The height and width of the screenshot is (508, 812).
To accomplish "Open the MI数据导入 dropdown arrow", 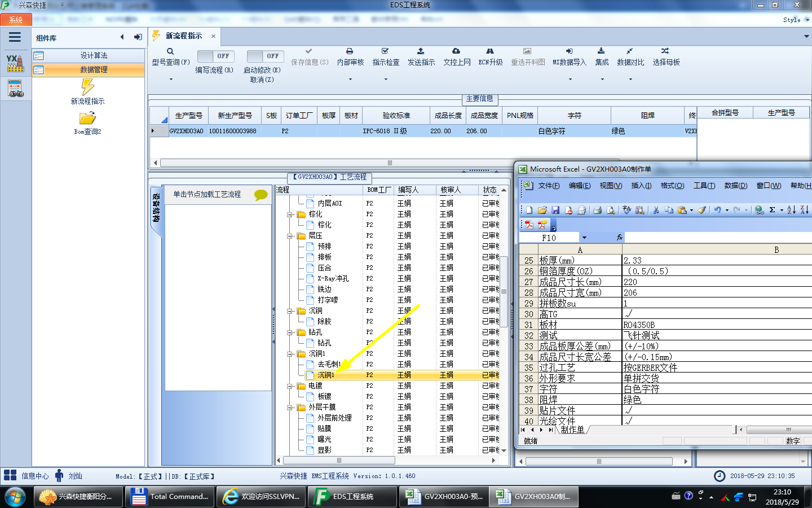I will click(570, 80).
